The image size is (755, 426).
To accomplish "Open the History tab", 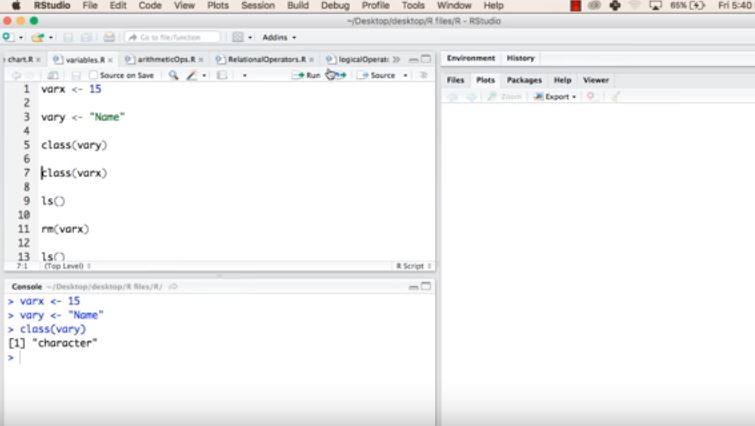I will coord(521,58).
